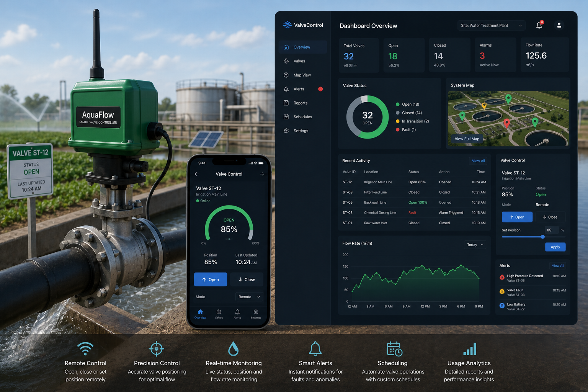
Task: Select the ST-03 Chemical Dosing Line row
Action: click(414, 213)
